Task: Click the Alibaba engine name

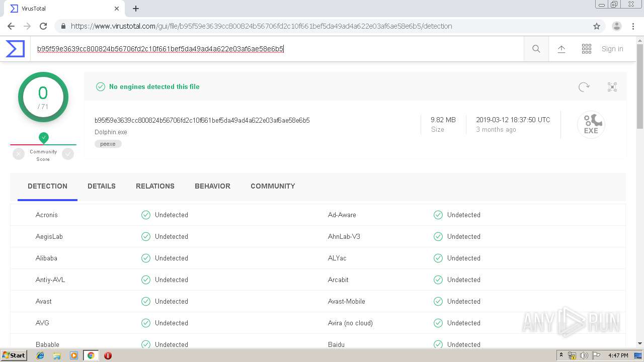Action: [x=46, y=258]
